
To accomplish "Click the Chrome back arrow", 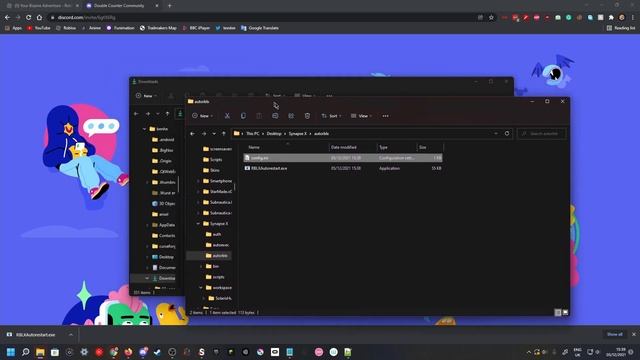I will point(7,18).
